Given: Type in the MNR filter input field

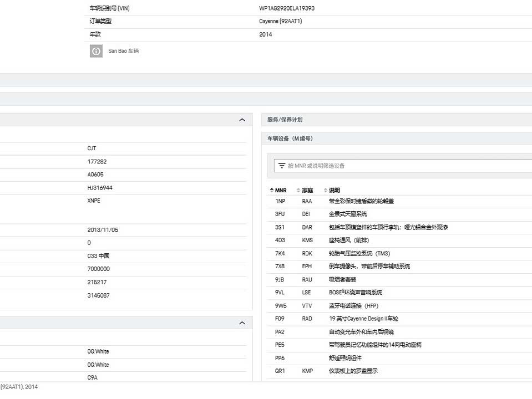Looking at the screenshot, I should tap(388, 166).
